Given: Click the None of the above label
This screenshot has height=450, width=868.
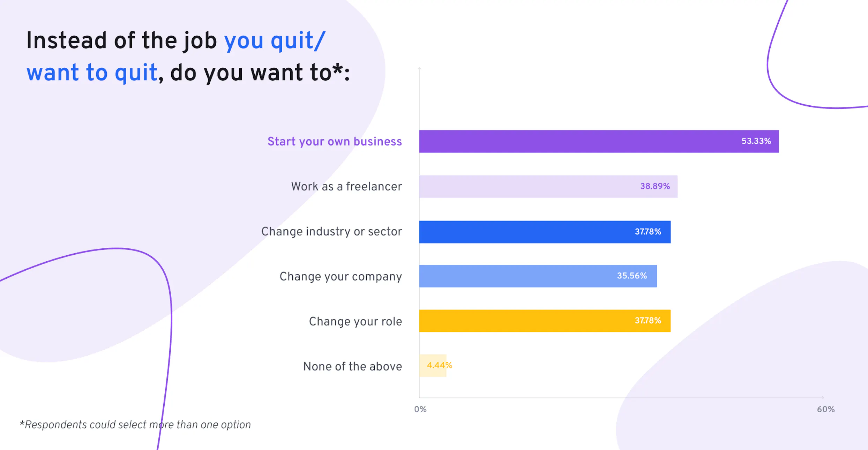Looking at the screenshot, I should point(352,366).
